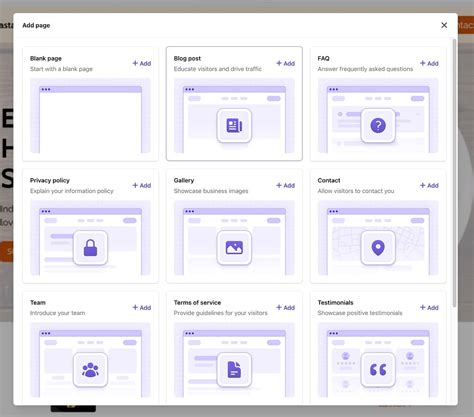Add a Blank page
This screenshot has height=417, width=474.
(142, 63)
